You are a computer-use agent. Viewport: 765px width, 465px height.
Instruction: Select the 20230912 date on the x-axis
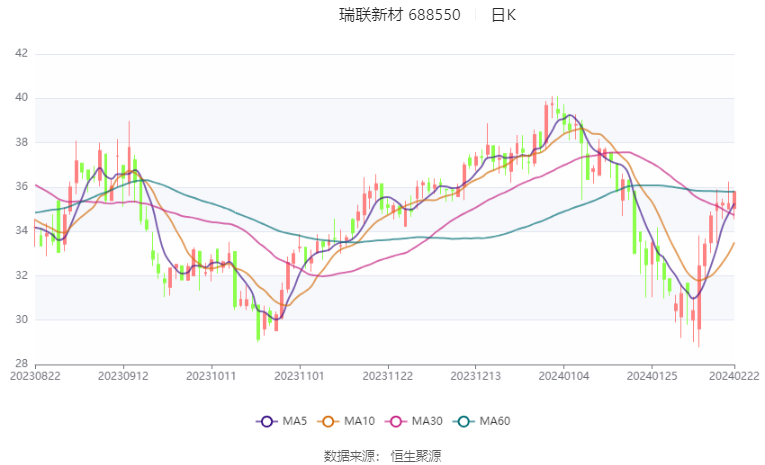(x=124, y=376)
